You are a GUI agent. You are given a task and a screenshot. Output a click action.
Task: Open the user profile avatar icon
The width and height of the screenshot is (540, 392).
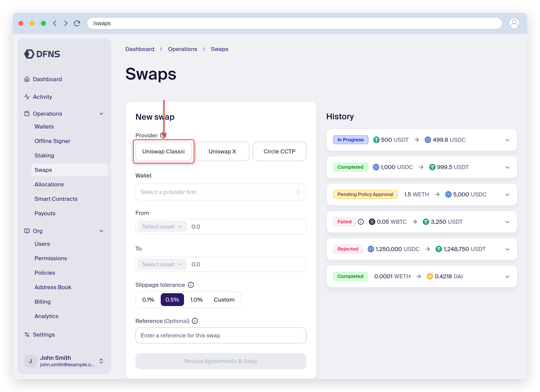click(x=514, y=23)
